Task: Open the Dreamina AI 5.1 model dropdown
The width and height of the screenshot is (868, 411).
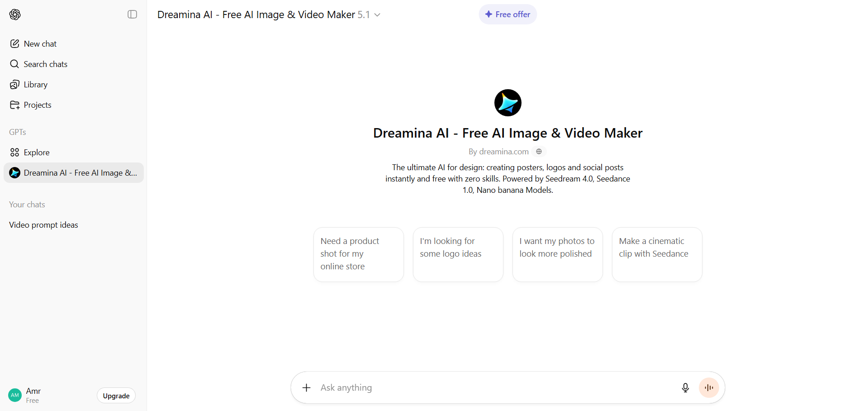Action: click(269, 14)
